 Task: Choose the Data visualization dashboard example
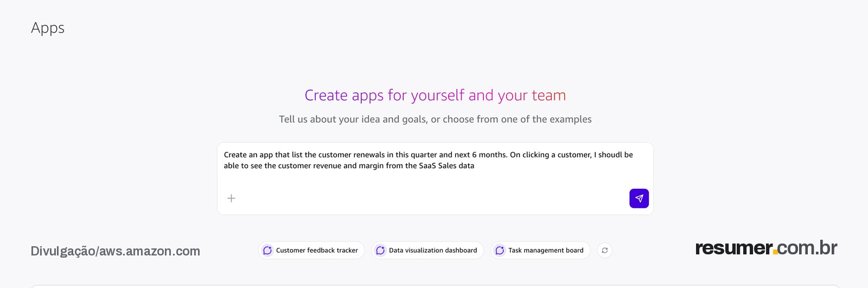(x=427, y=251)
